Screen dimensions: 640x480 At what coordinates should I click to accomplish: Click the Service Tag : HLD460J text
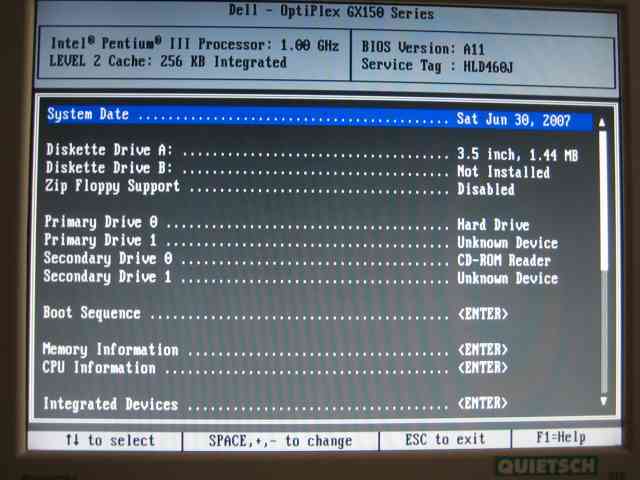point(437,66)
